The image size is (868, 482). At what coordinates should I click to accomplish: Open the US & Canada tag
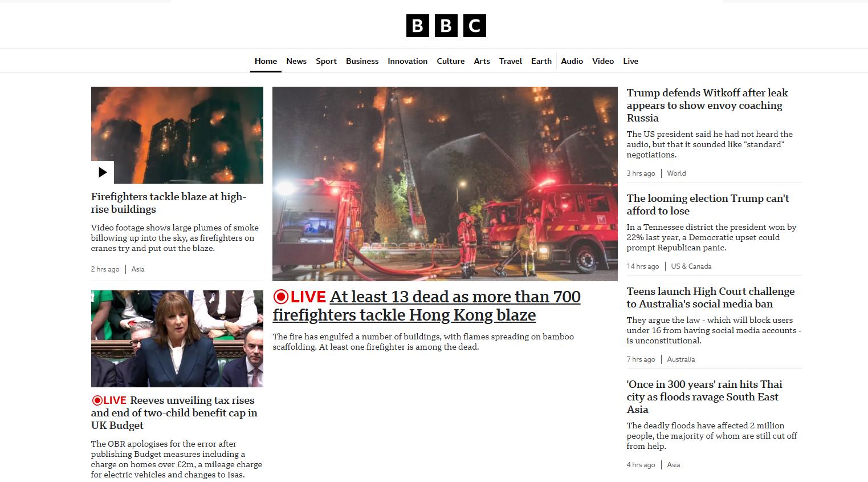point(691,266)
